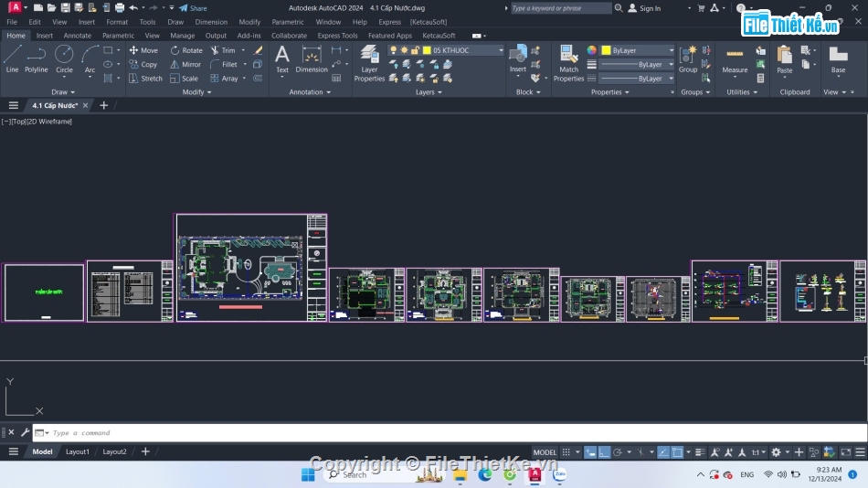Toggle layer on/off lightbulb icon
This screenshot has height=488, width=868.
[x=394, y=50]
